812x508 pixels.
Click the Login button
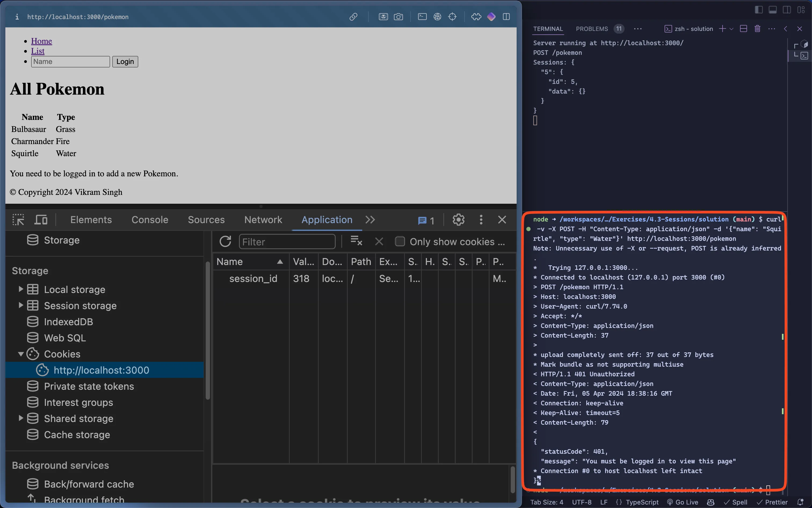pos(125,62)
